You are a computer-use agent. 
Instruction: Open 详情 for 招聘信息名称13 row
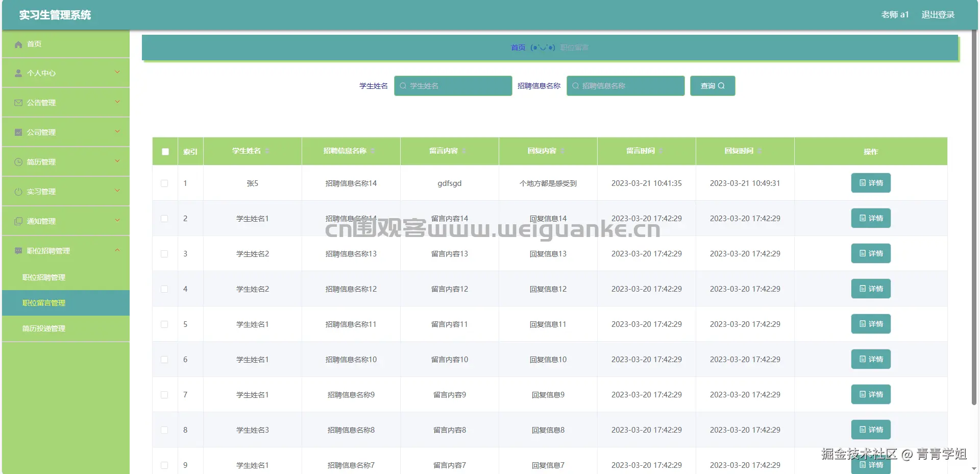[871, 253]
